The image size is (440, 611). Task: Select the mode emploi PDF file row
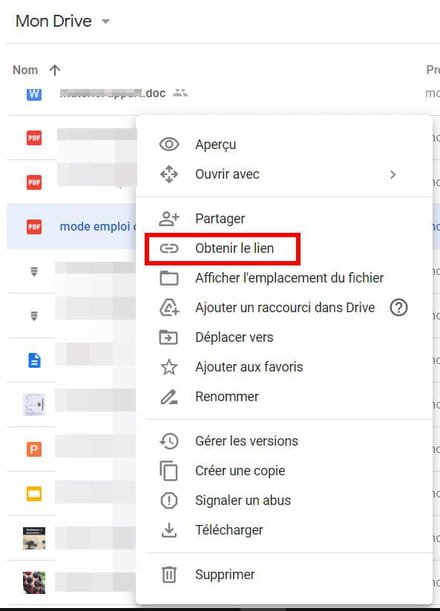click(x=71, y=226)
